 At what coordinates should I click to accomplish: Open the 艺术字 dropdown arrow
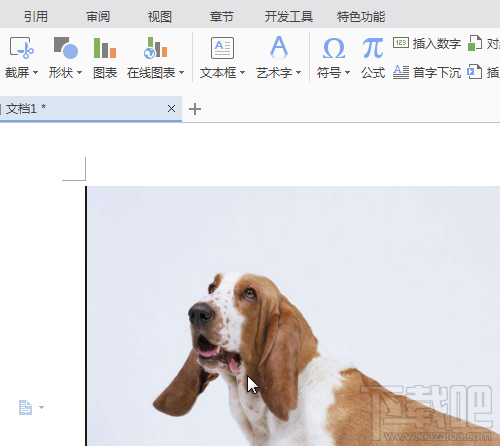pos(298,72)
